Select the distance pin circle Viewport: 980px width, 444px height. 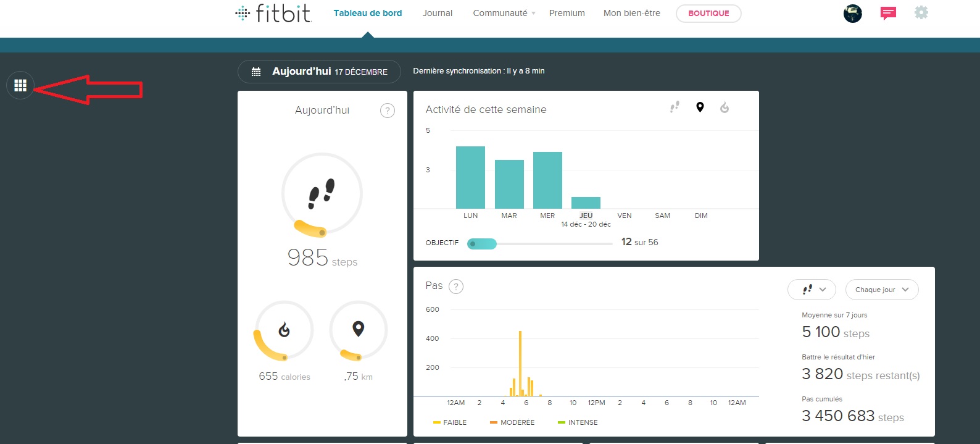[x=359, y=330]
